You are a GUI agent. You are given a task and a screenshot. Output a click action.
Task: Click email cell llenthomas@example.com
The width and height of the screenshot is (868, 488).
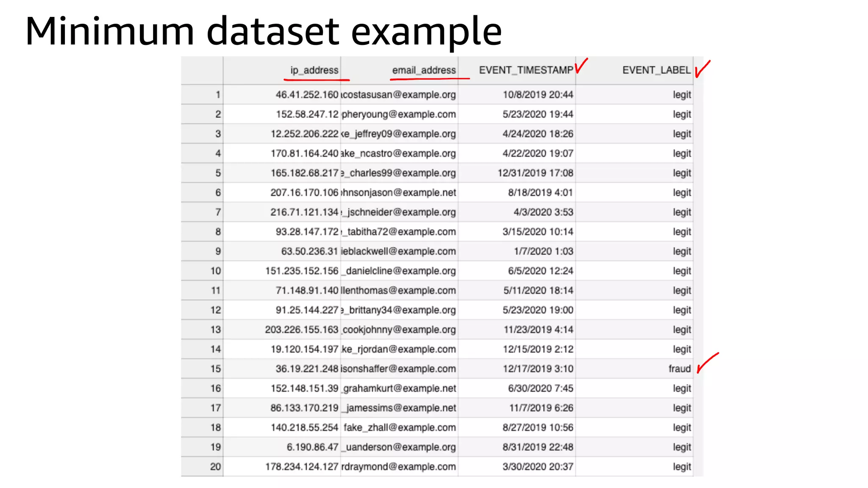pos(399,290)
